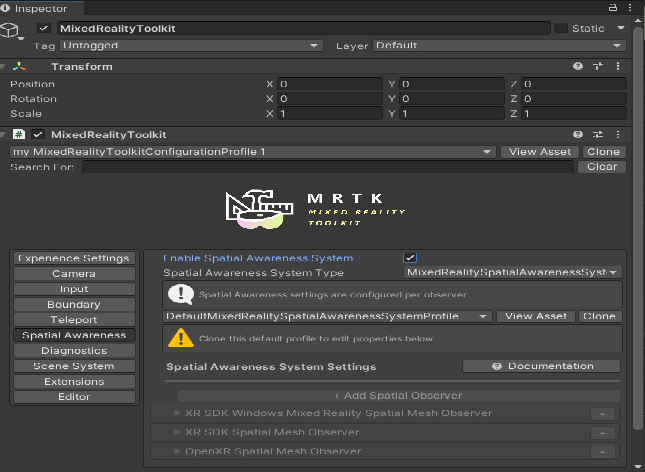Image resolution: width=645 pixels, height=472 pixels.
Task: Open the Layer dropdown
Action: 500,45
